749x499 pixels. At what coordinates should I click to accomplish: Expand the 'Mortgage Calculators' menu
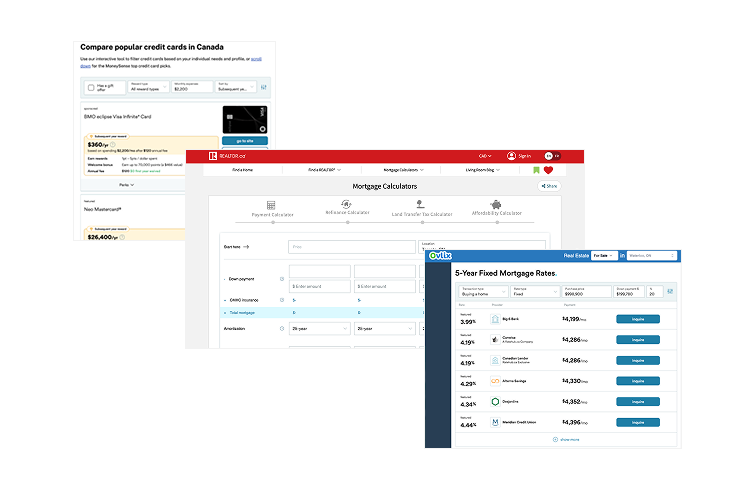click(403, 170)
